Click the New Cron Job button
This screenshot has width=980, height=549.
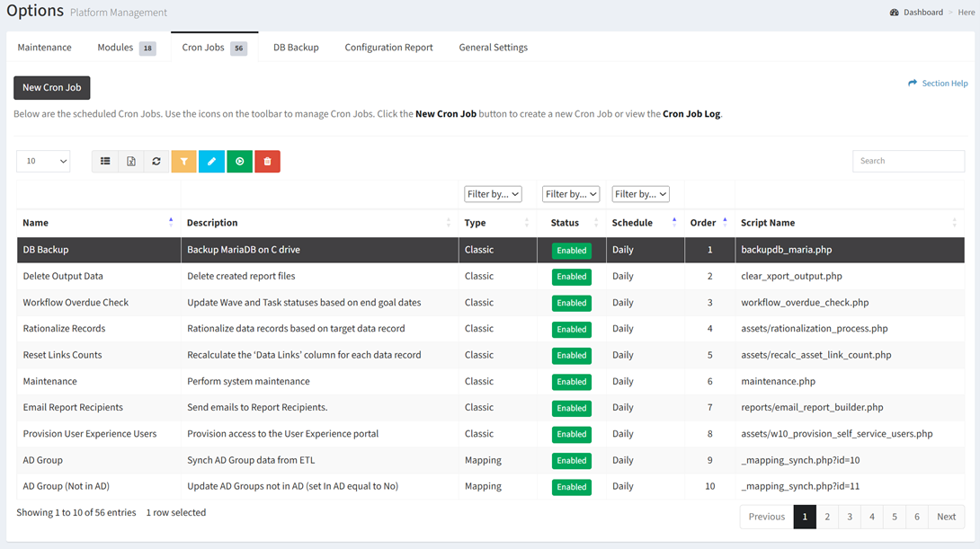tap(52, 88)
